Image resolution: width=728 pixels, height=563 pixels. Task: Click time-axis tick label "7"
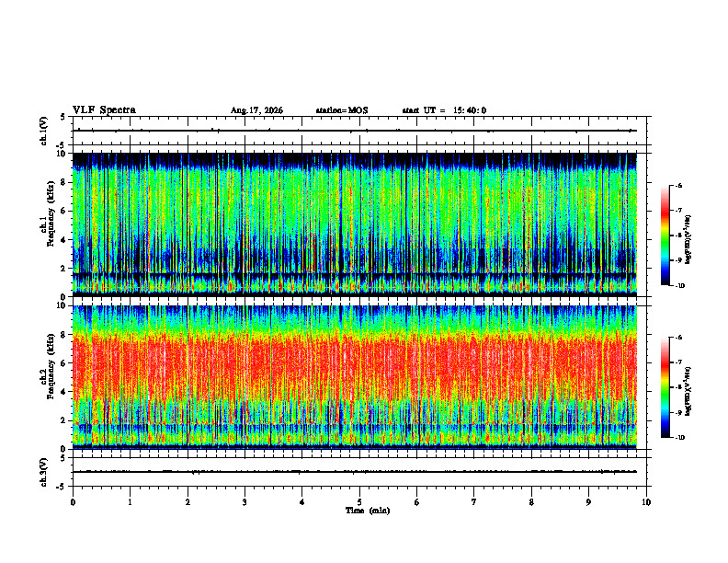point(474,502)
